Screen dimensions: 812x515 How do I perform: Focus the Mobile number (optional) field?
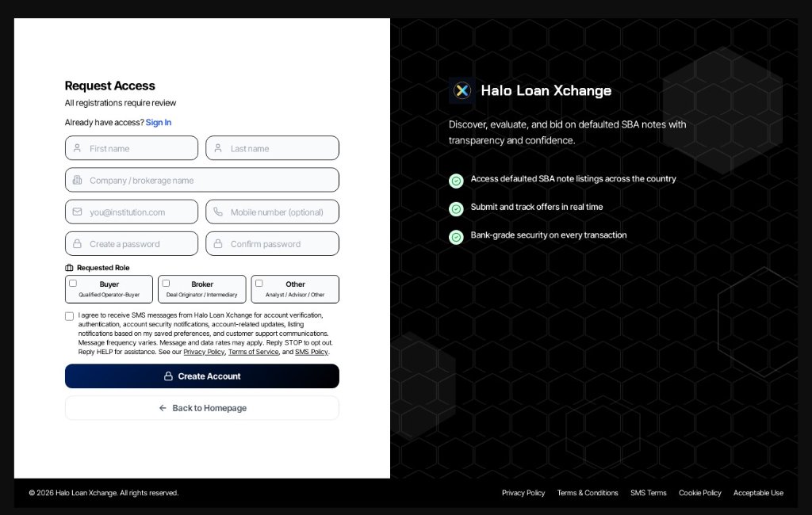coord(273,212)
